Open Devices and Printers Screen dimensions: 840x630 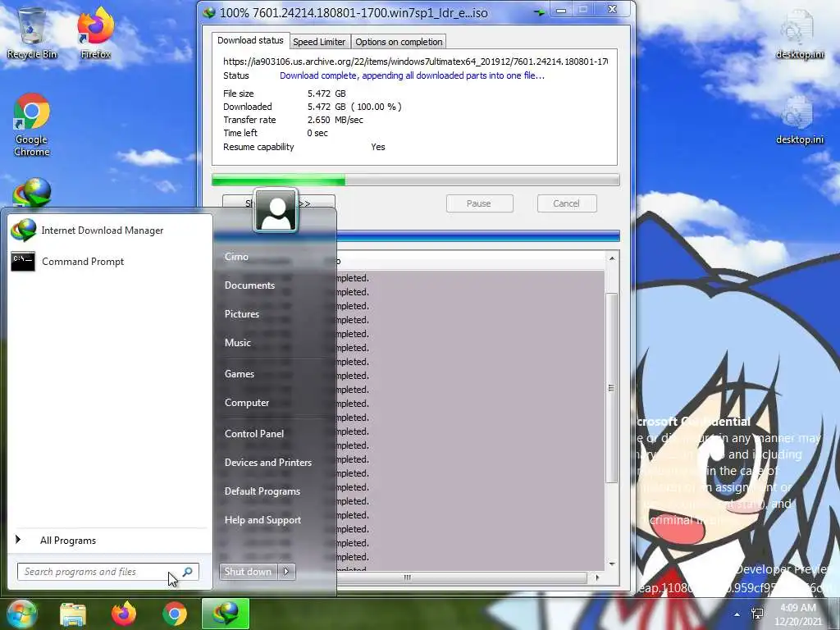click(268, 463)
